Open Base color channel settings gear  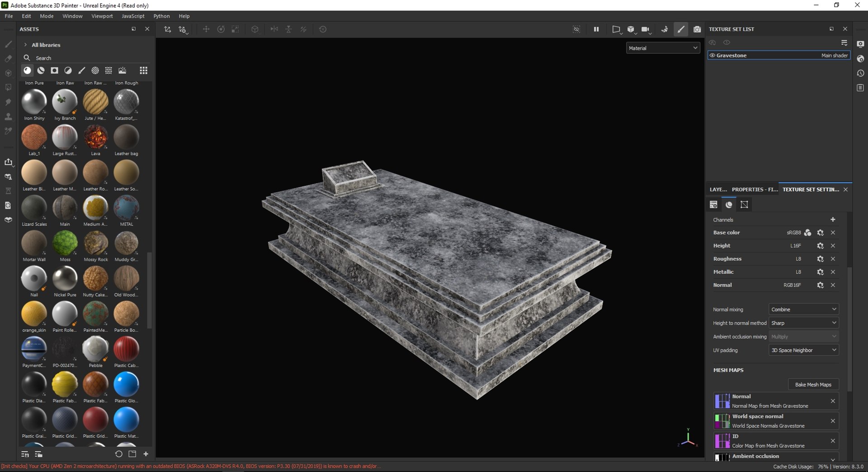[820, 233]
